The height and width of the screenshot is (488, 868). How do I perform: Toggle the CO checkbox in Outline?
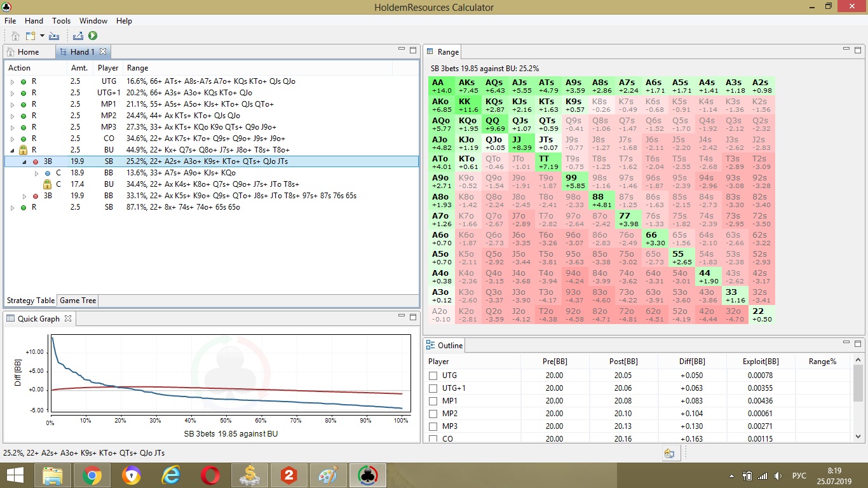[433, 439]
